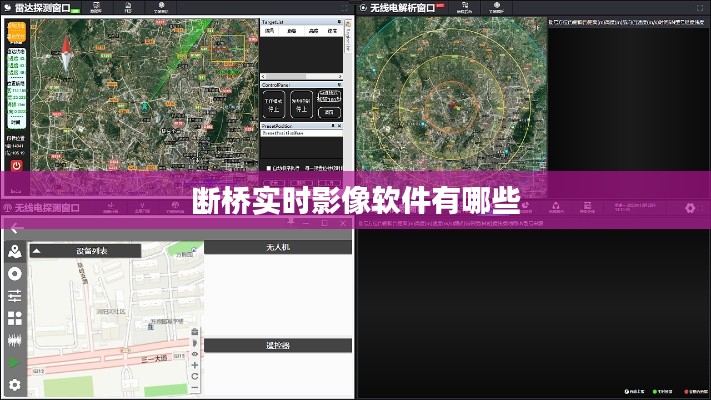Select the 遥控器 section header
The width and height of the screenshot is (711, 400).
(278, 346)
